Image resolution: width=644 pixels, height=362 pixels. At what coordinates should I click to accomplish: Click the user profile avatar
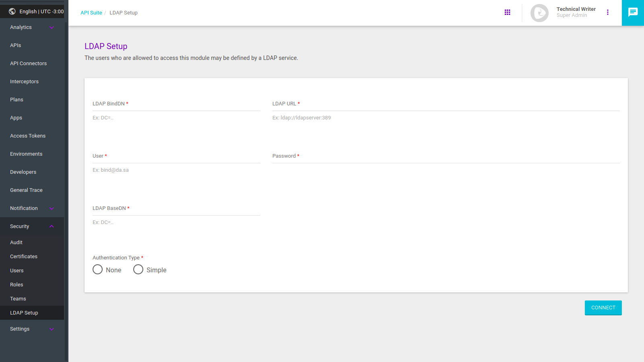539,13
